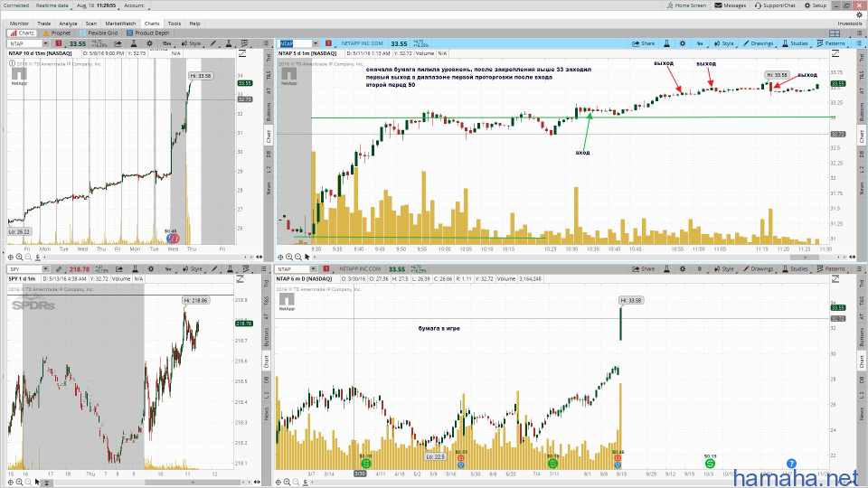Zoom in on NTAP 6m D chart
This screenshot has width=868, height=488.
tap(288, 483)
